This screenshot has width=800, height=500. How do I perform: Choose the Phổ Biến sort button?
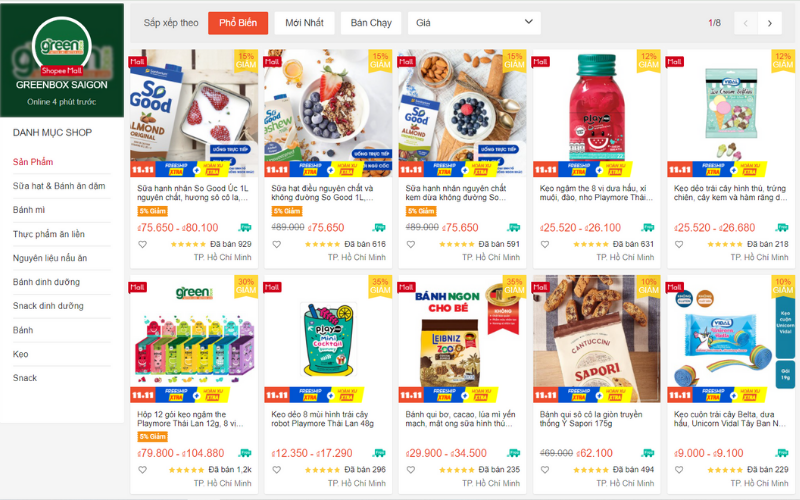point(238,23)
